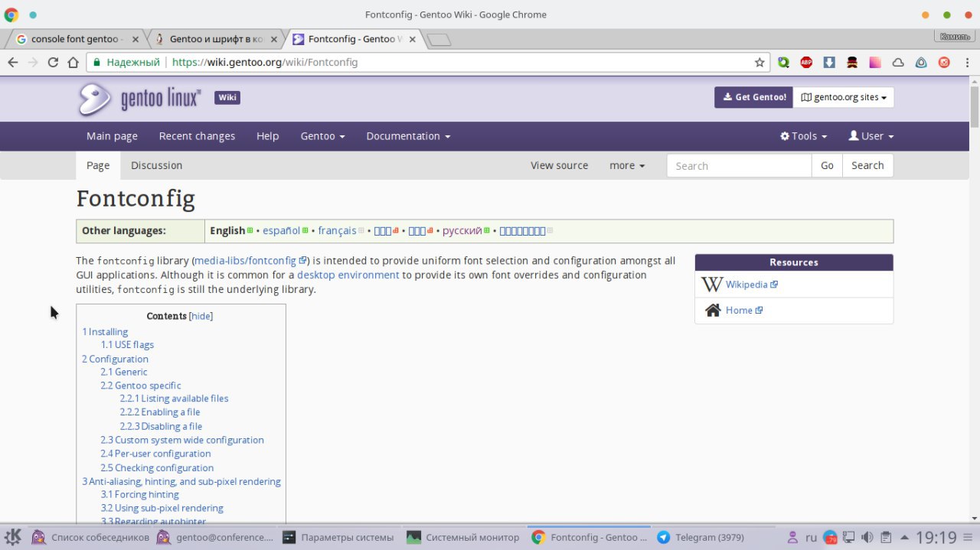
Task: Open the media-libs/fontconfig link
Action: pos(246,261)
